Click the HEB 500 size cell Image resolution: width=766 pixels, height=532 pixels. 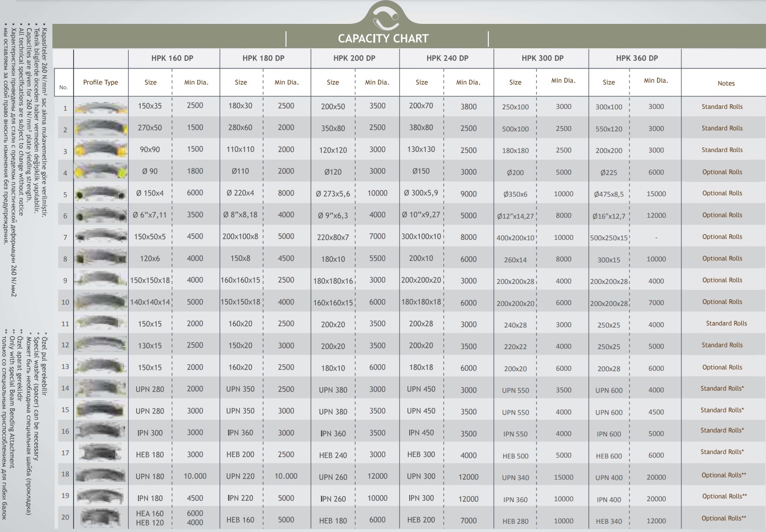click(x=515, y=456)
